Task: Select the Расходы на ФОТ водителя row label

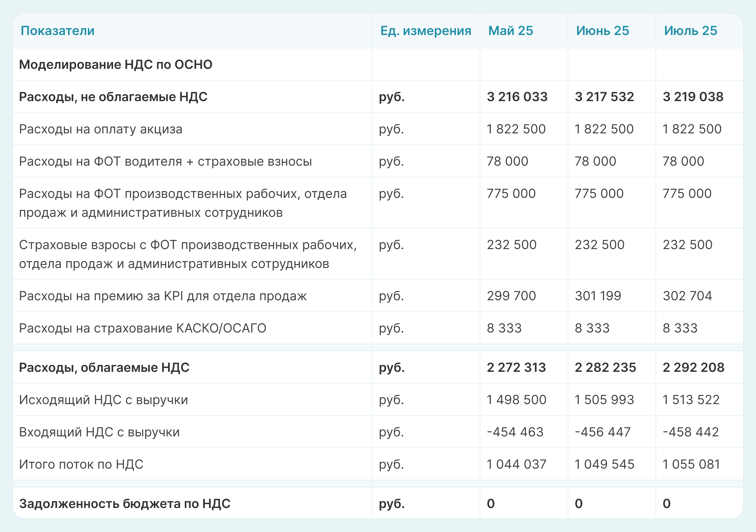Action: click(165, 161)
